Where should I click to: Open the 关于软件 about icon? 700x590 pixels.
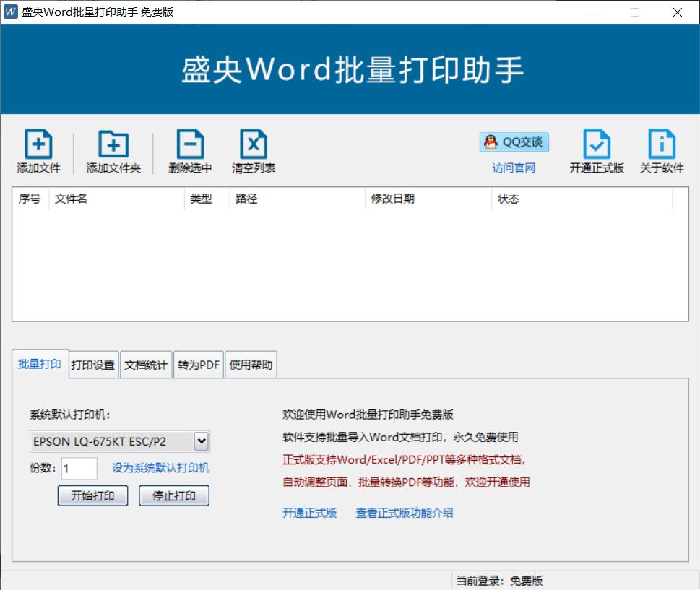click(662, 144)
